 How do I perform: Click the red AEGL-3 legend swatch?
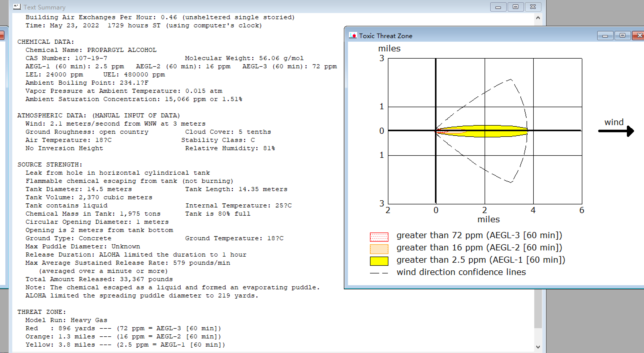click(379, 237)
